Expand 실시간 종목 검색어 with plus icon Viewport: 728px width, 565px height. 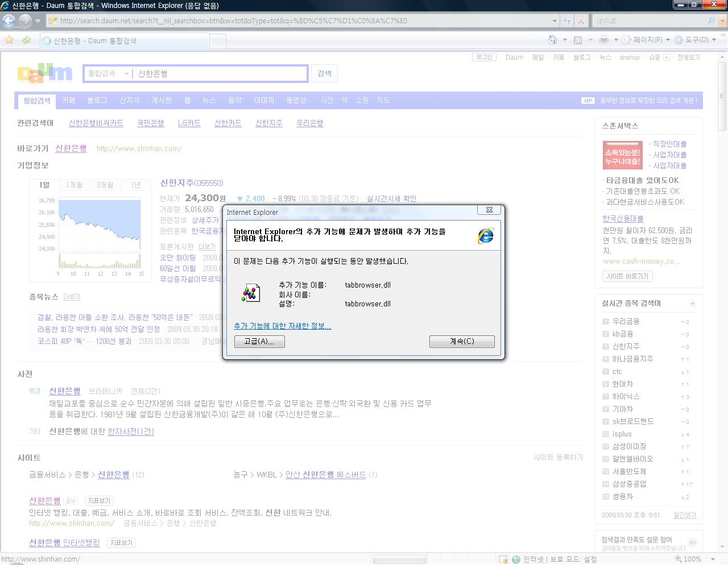[x=692, y=304]
